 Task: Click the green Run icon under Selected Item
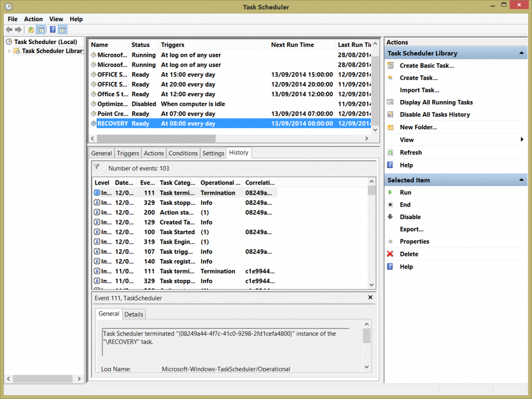pos(390,193)
